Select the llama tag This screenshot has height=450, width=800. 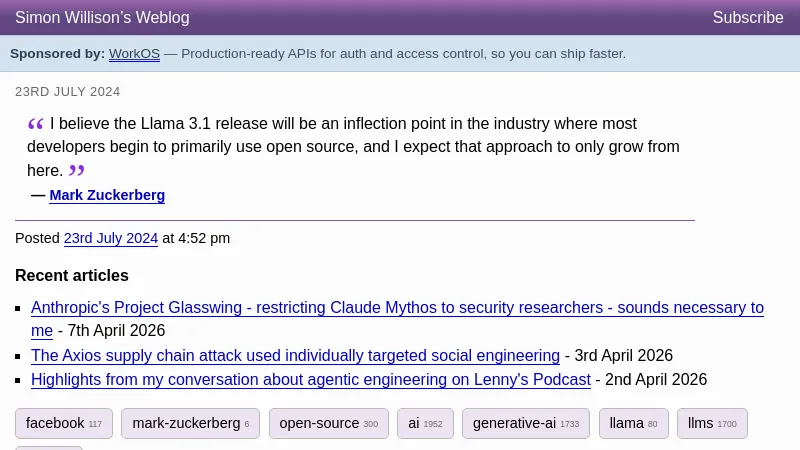point(633,423)
